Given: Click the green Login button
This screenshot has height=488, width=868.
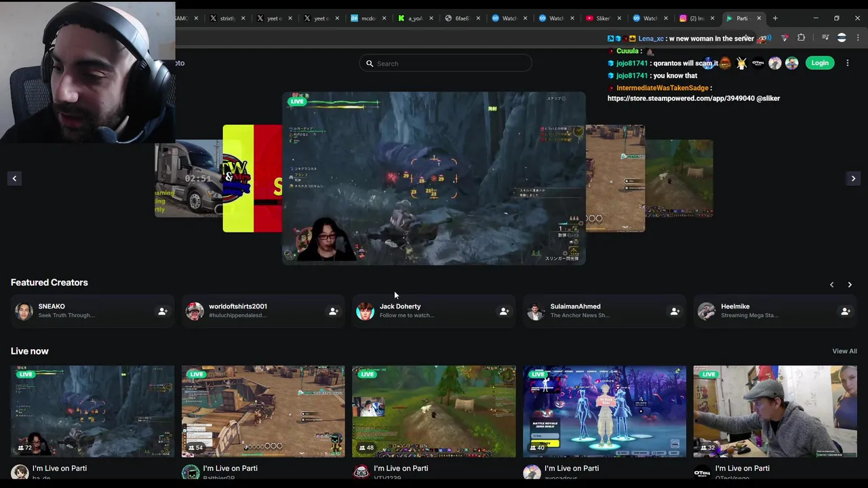Looking at the screenshot, I should [x=820, y=63].
